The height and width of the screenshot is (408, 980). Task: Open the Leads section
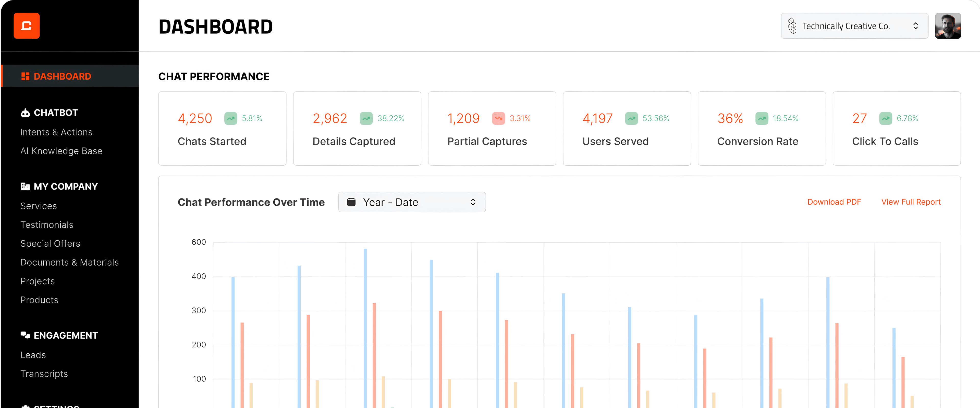tap(33, 355)
